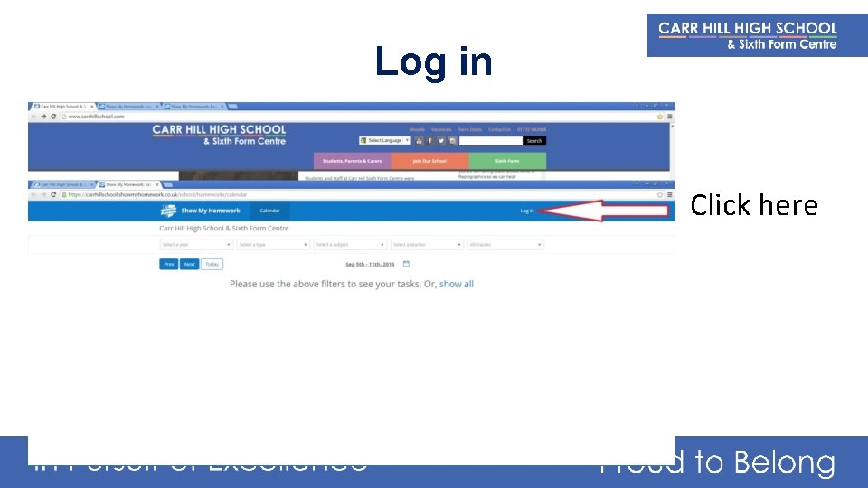Open the Chrome menu in Show My Homework window
The image size is (868, 488).
point(670,195)
